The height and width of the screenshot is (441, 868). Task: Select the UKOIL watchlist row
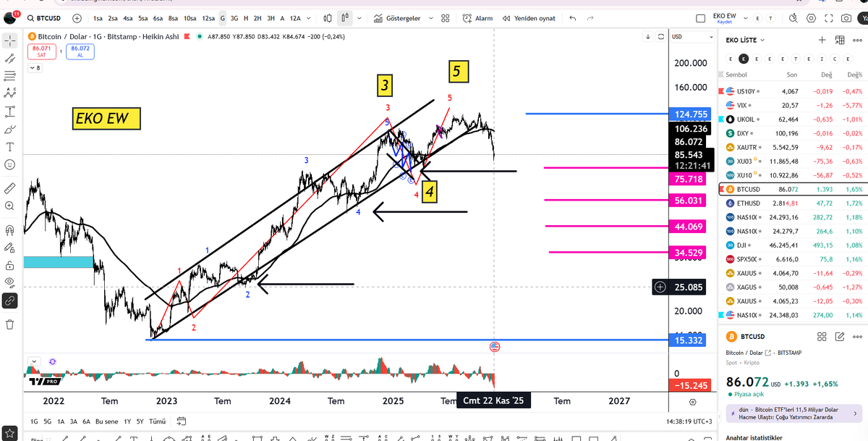(793, 119)
